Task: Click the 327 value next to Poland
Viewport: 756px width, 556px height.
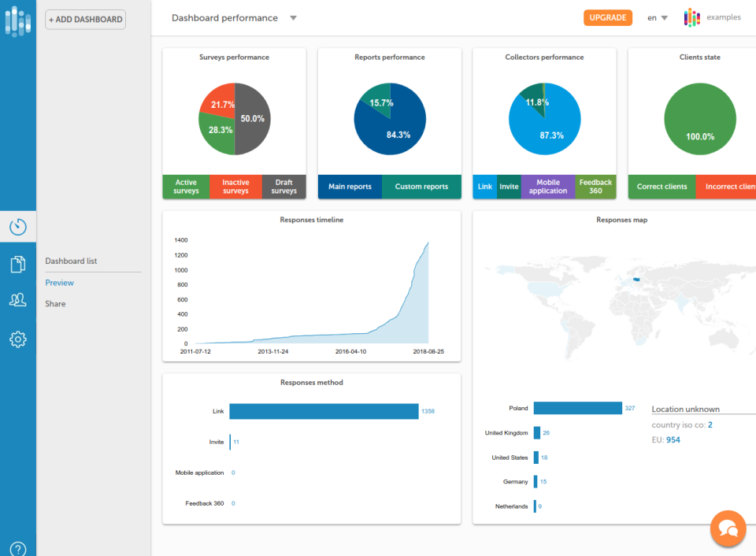Action: [x=630, y=408]
